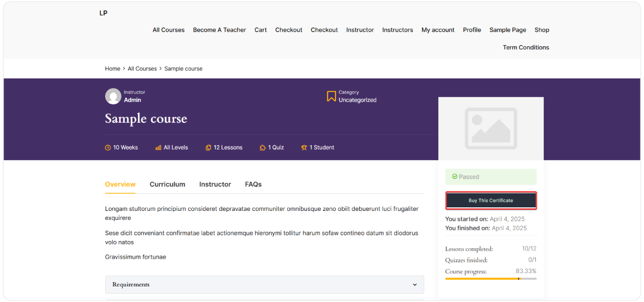Click the Uncategorized category link
The width and height of the screenshot is (644, 302).
pyautogui.click(x=357, y=100)
